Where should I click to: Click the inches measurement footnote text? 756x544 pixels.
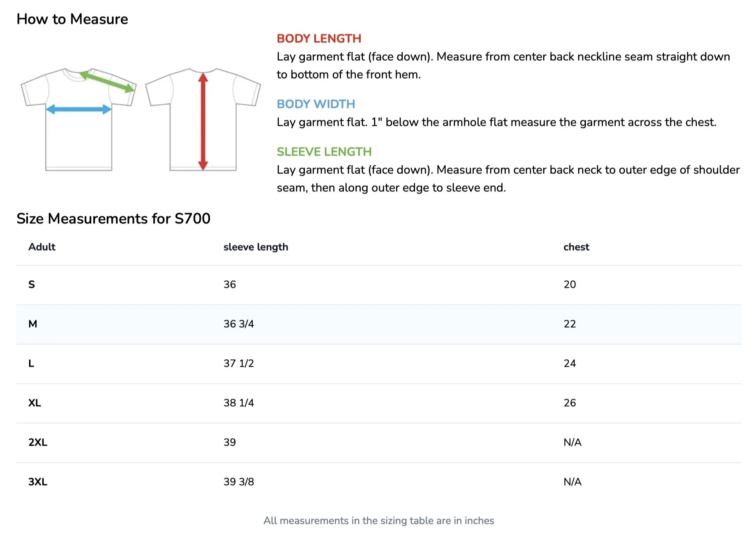(x=379, y=521)
